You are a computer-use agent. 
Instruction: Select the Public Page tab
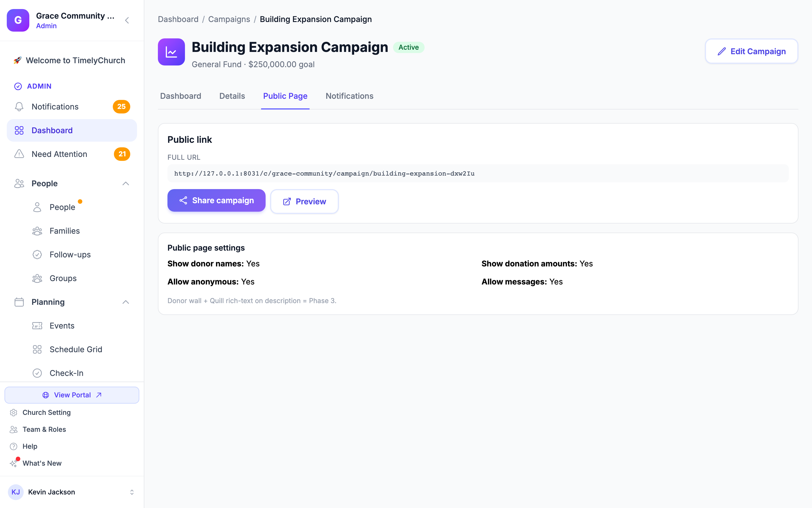click(x=285, y=96)
